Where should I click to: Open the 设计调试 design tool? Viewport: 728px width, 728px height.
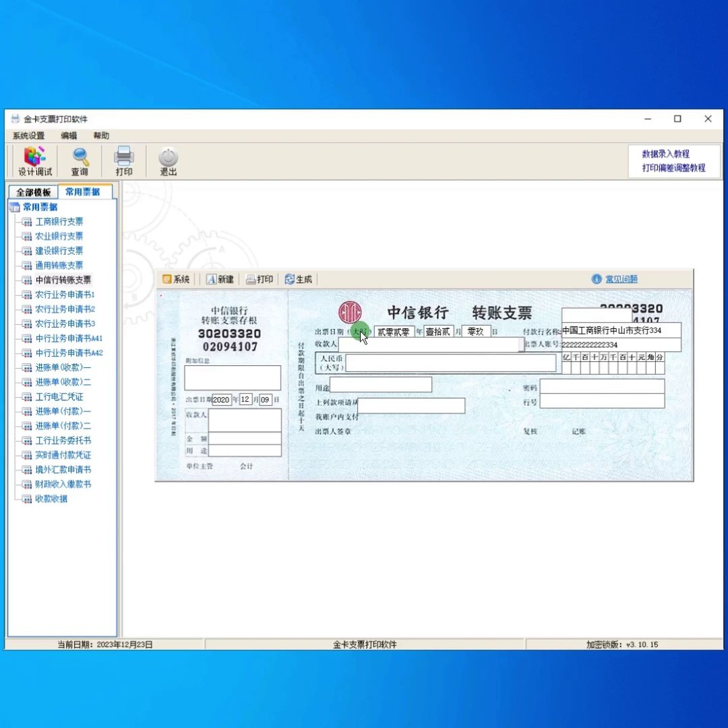35,161
